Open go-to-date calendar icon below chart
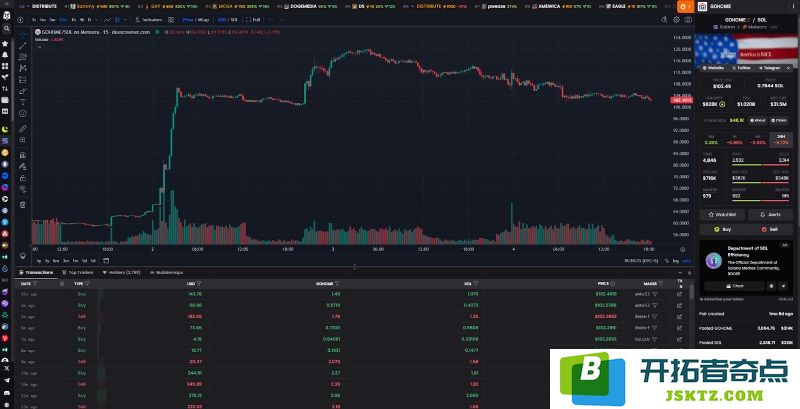Screen dimensions: 800x409 (x=106, y=261)
